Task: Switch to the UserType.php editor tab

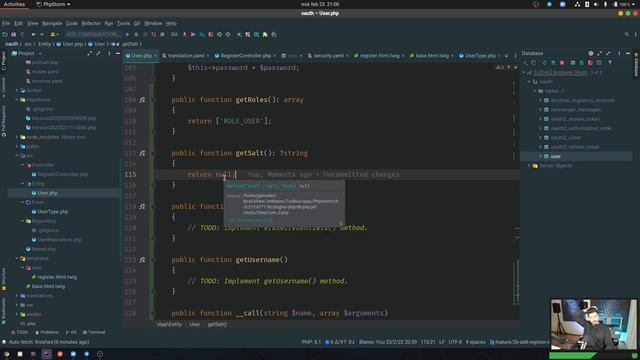Action: pyautogui.click(x=480, y=56)
